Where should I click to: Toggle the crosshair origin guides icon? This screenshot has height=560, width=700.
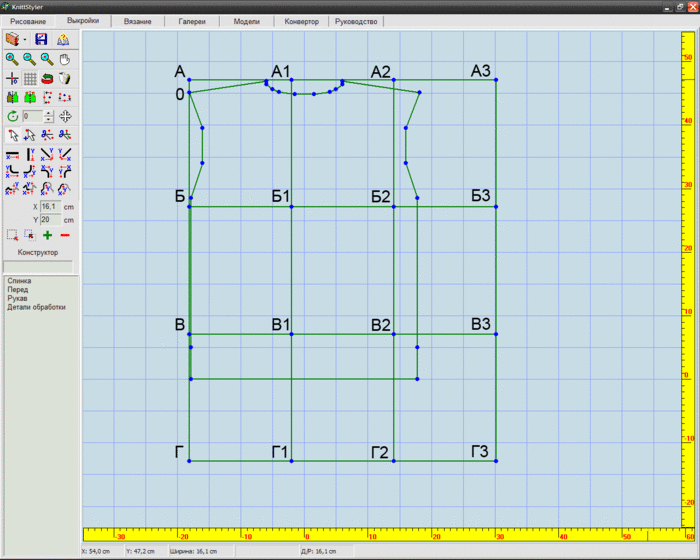point(12,79)
